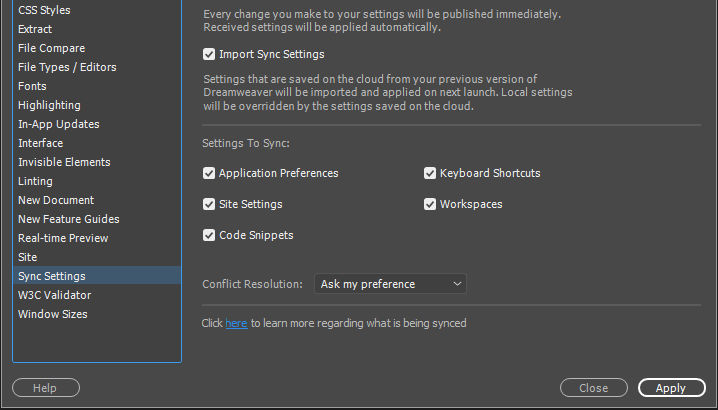Click the 'here' learn more link

point(236,323)
